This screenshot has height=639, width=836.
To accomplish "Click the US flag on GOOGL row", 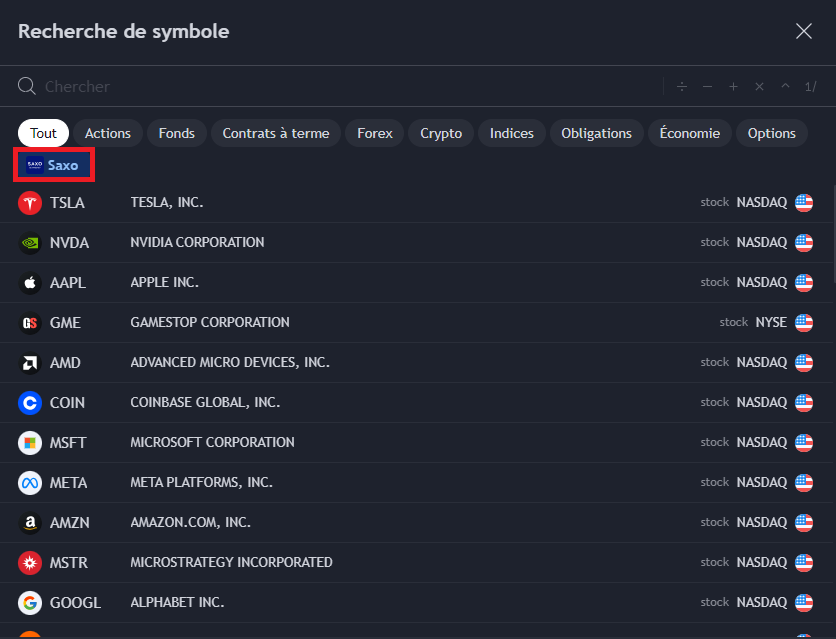I will (803, 602).
